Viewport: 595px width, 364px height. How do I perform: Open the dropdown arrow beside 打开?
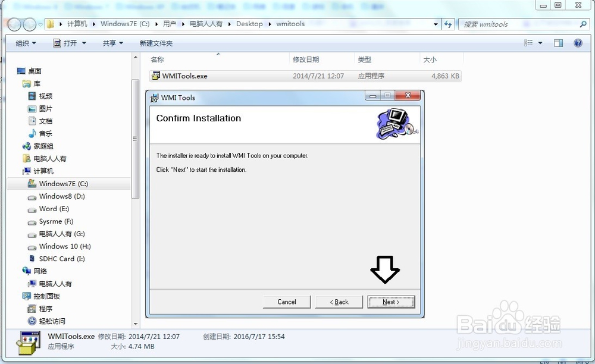point(84,43)
